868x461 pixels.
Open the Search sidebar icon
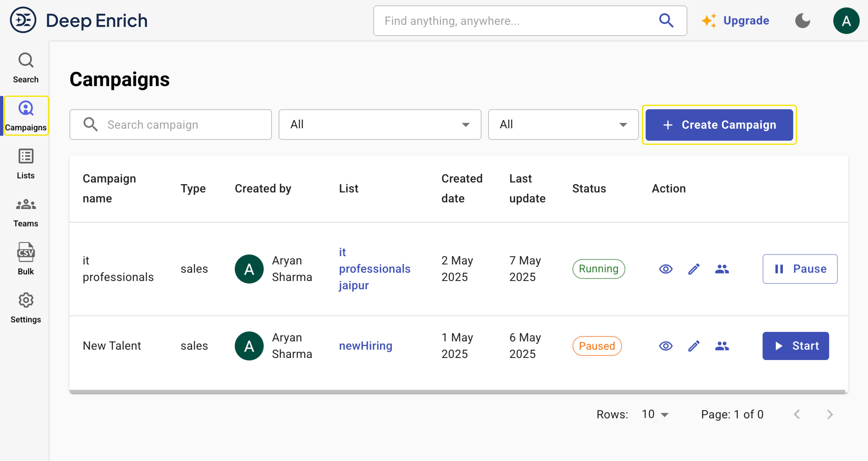coord(26,67)
